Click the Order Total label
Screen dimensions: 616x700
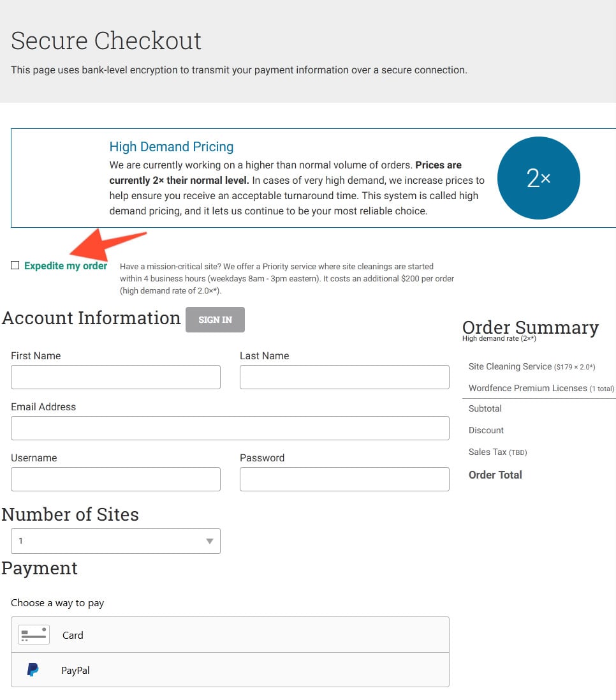coord(495,475)
